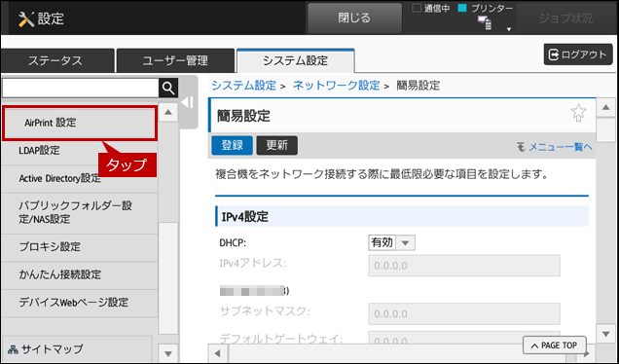Jump to PAGE TOP button
Image resolution: width=619 pixels, height=364 pixels.
click(554, 346)
